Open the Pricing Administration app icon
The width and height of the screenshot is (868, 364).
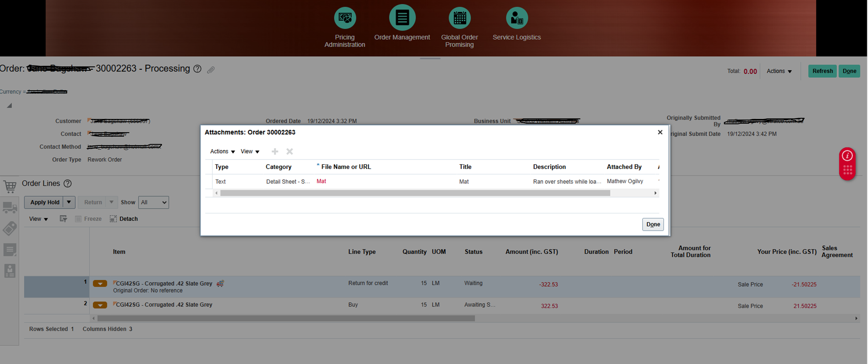coord(345,18)
